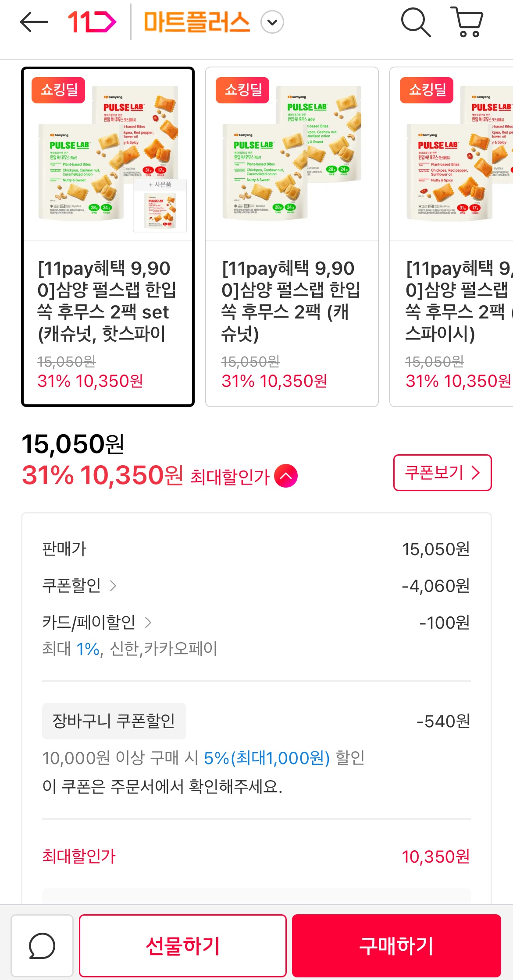This screenshot has height=980, width=513.
Task: Expand 카드/페이할인 details chevron
Action: [x=148, y=623]
